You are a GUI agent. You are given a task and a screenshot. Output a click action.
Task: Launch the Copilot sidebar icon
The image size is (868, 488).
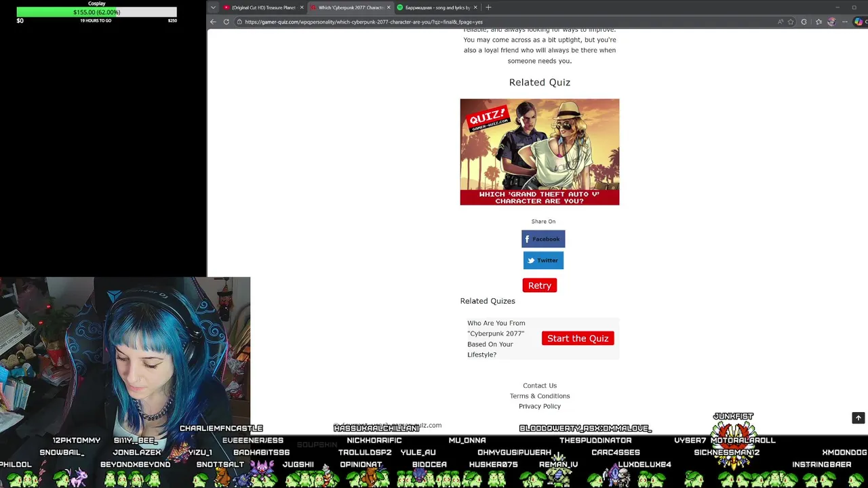(x=859, y=22)
